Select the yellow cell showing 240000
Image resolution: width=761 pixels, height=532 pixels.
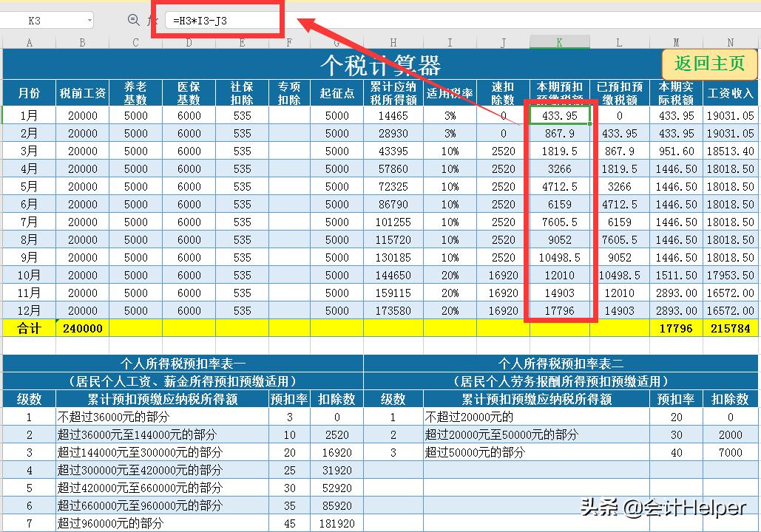[82, 327]
